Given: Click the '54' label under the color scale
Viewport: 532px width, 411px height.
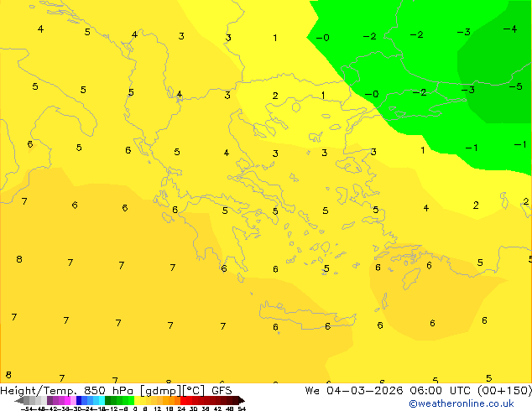Looking at the screenshot, I should tap(242, 408).
